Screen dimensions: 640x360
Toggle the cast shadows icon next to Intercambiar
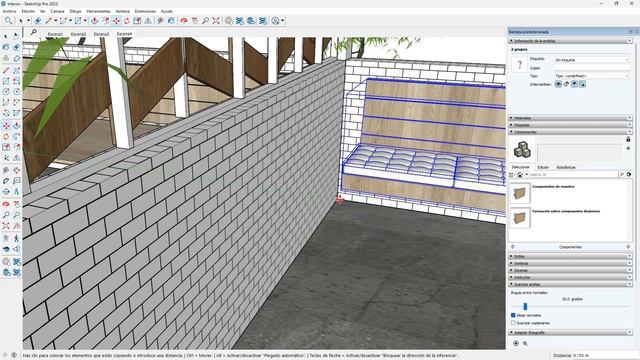(582, 84)
